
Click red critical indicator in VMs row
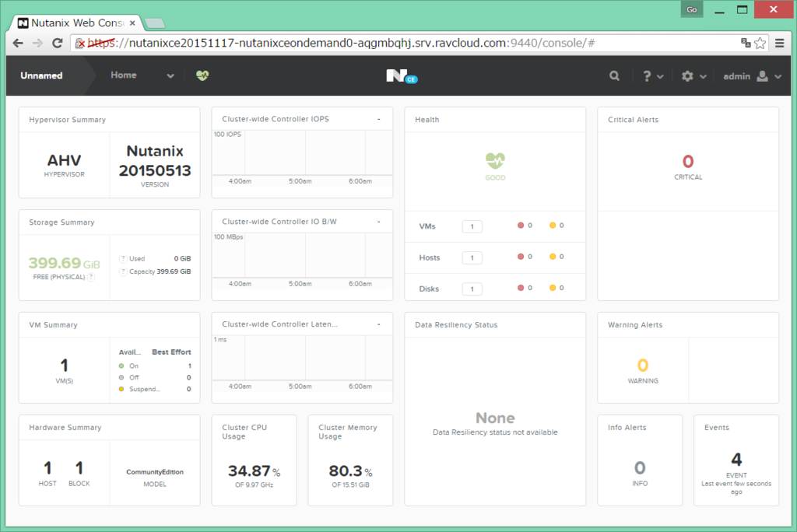coord(521,225)
